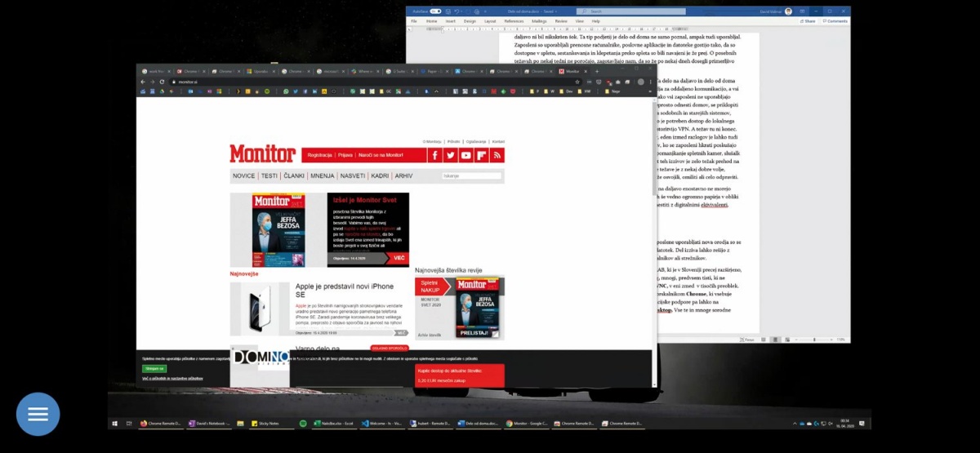980x453 pixels.
Task: Click the Windows Start button
Action: click(x=114, y=424)
